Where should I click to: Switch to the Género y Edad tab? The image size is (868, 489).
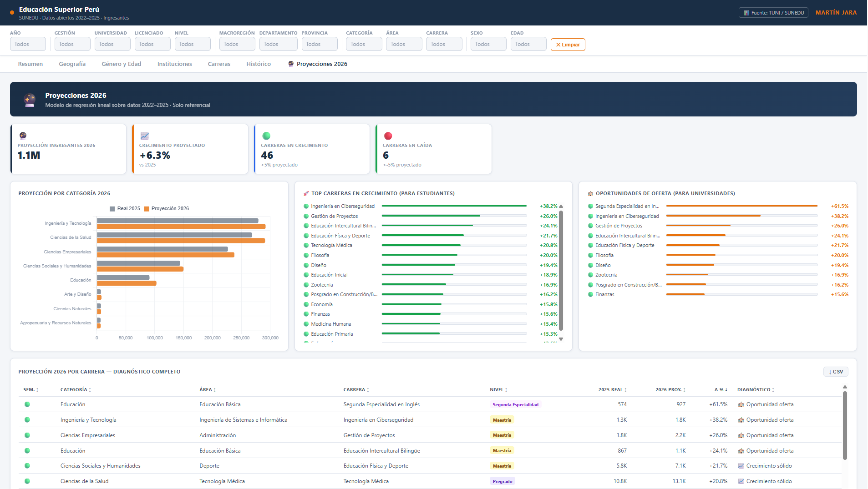click(122, 64)
